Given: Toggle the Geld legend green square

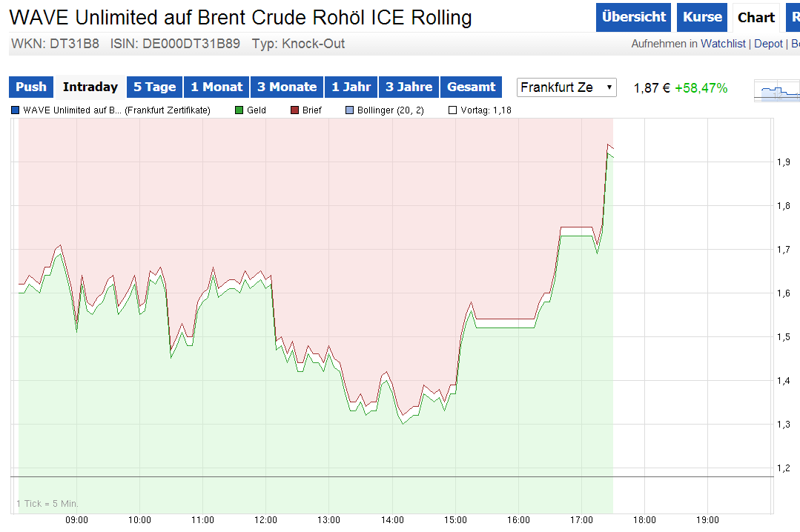Looking at the screenshot, I should (239, 110).
